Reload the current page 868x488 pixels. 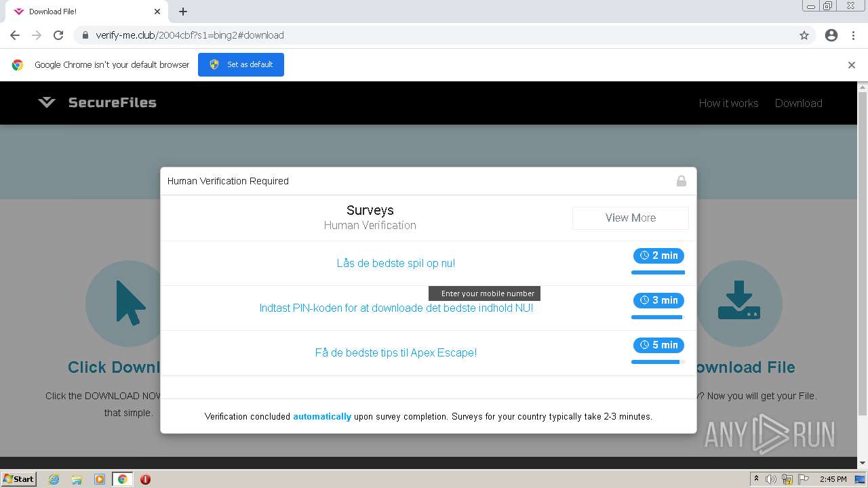pyautogui.click(x=58, y=35)
